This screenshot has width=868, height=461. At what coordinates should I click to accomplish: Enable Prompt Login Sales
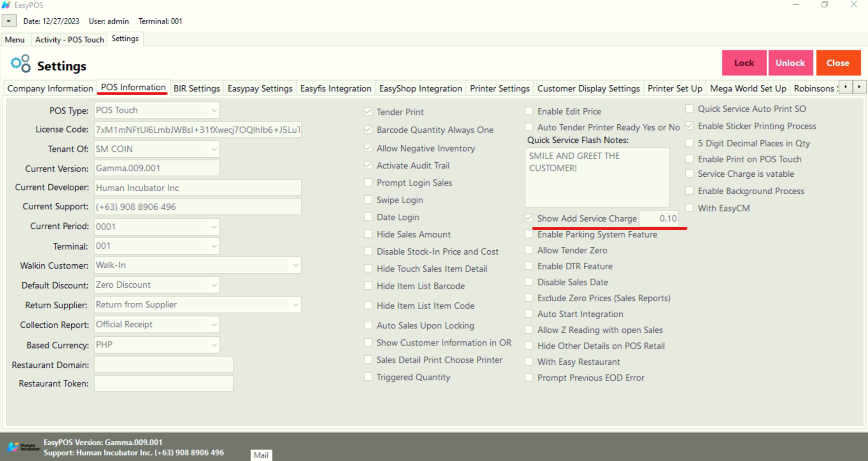click(368, 182)
